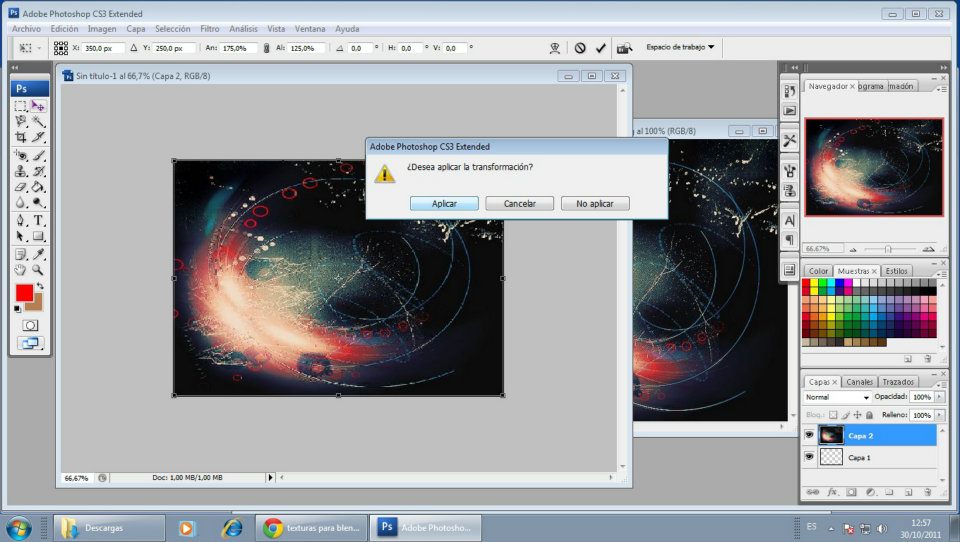Select the Brush tool
This screenshot has width=960, height=542.
38,156
